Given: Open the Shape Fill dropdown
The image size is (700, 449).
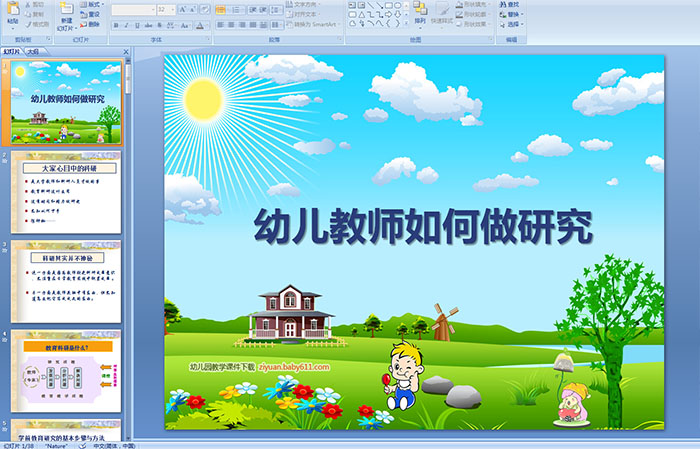Looking at the screenshot, I should (x=474, y=4).
